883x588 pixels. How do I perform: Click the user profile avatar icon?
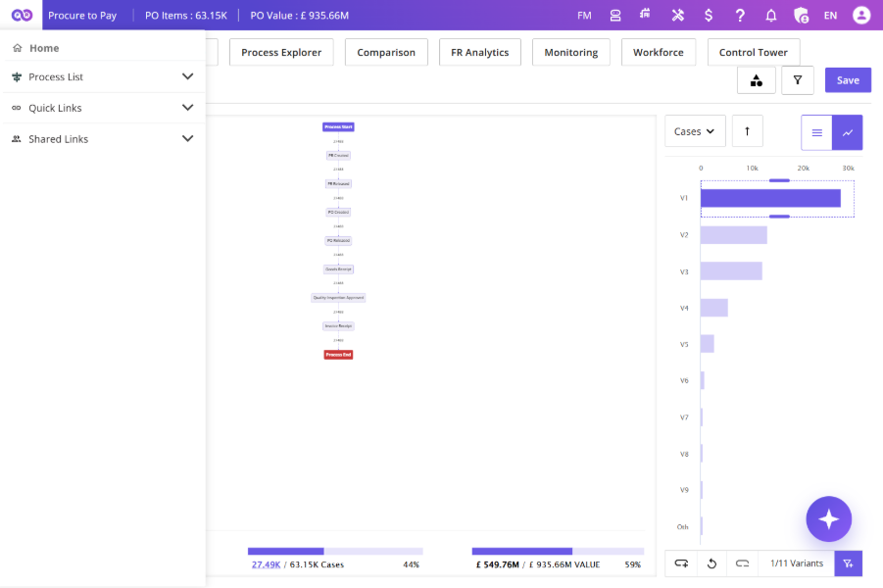point(861,16)
